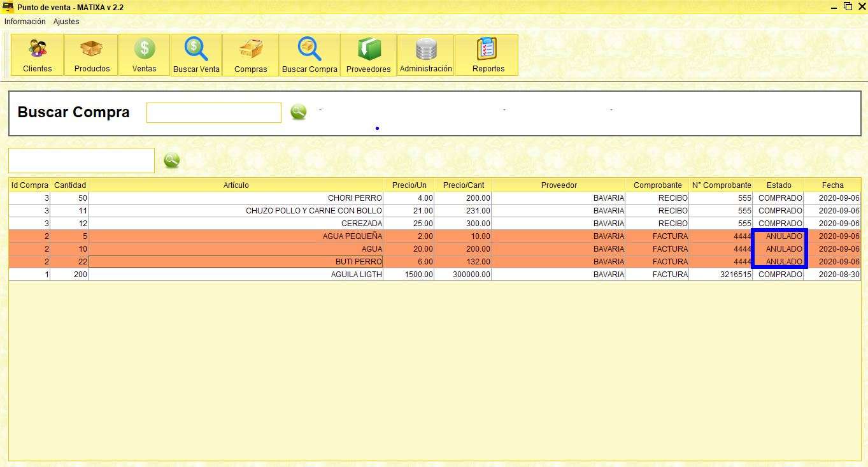
Task: Select the AGUILA LIGTH purchase row
Action: point(318,274)
